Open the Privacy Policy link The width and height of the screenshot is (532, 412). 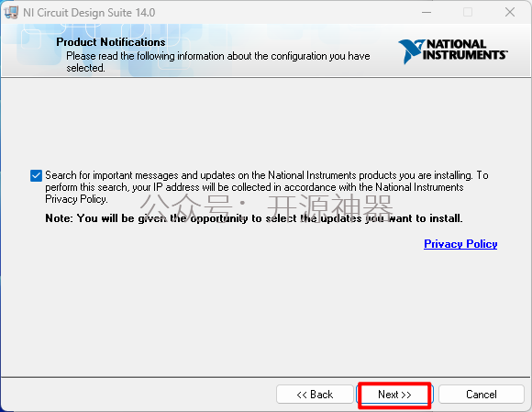pyautogui.click(x=460, y=244)
